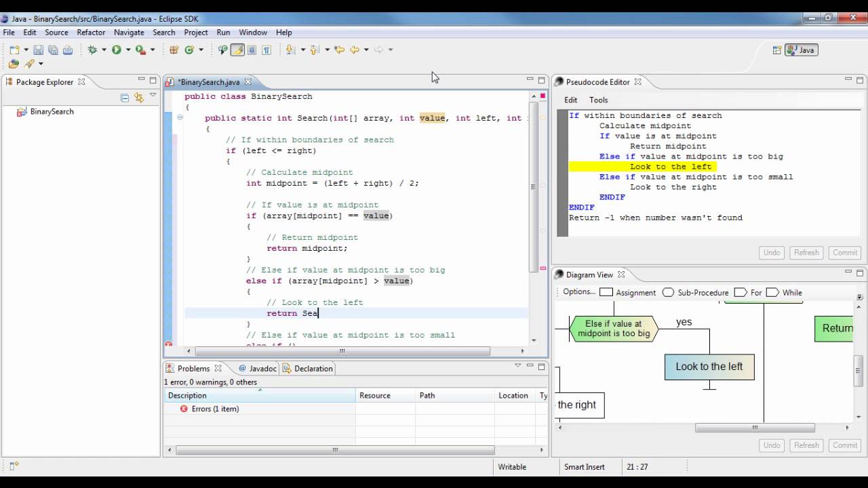Click the Next Annotation arrow icon
This screenshot has width=868, height=488.
pyautogui.click(x=290, y=49)
